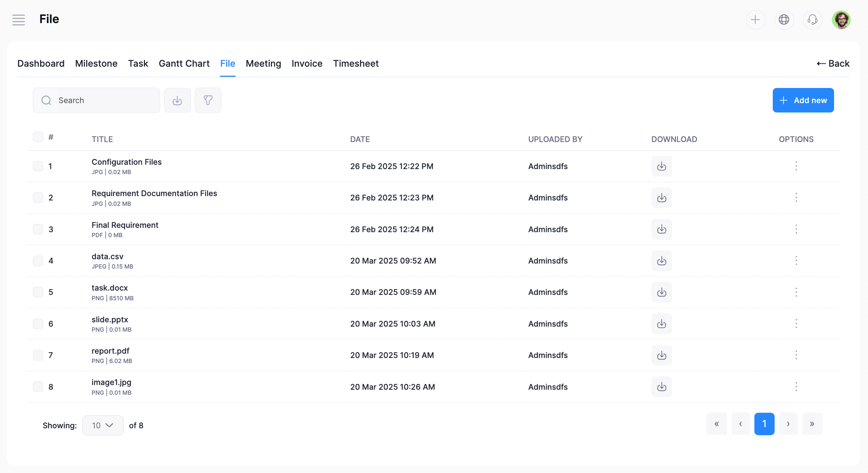Open the globe language selector
This screenshot has height=473, width=868.
pyautogui.click(x=784, y=19)
